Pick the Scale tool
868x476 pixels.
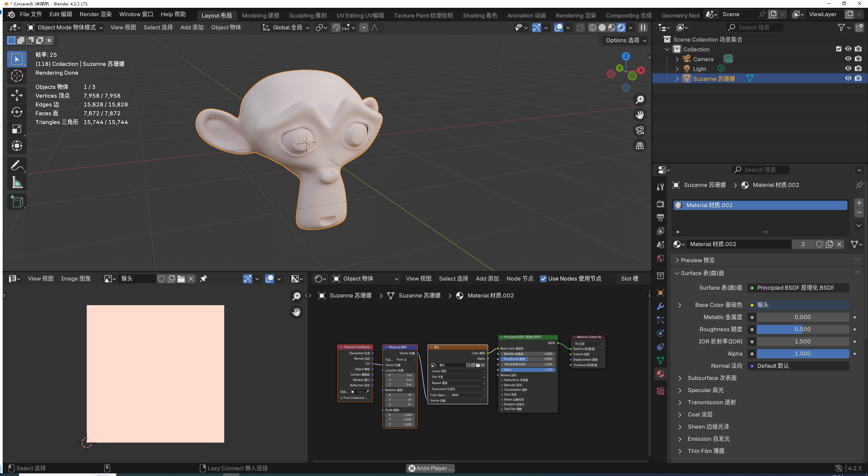point(17,129)
